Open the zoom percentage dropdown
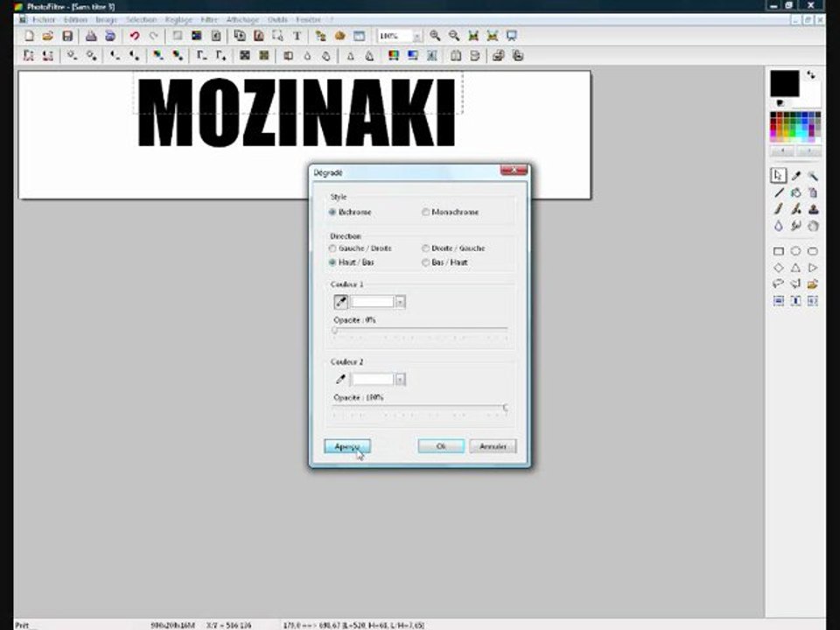 click(x=416, y=36)
